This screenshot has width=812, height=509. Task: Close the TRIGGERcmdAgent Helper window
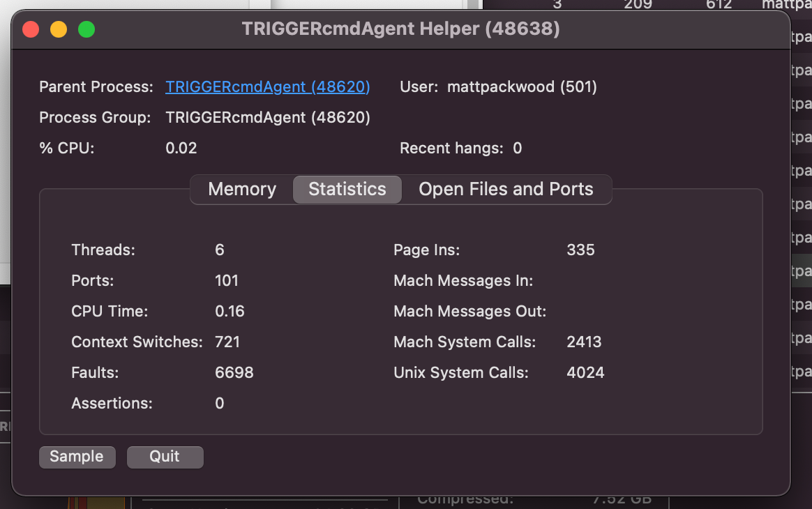tap(31, 29)
